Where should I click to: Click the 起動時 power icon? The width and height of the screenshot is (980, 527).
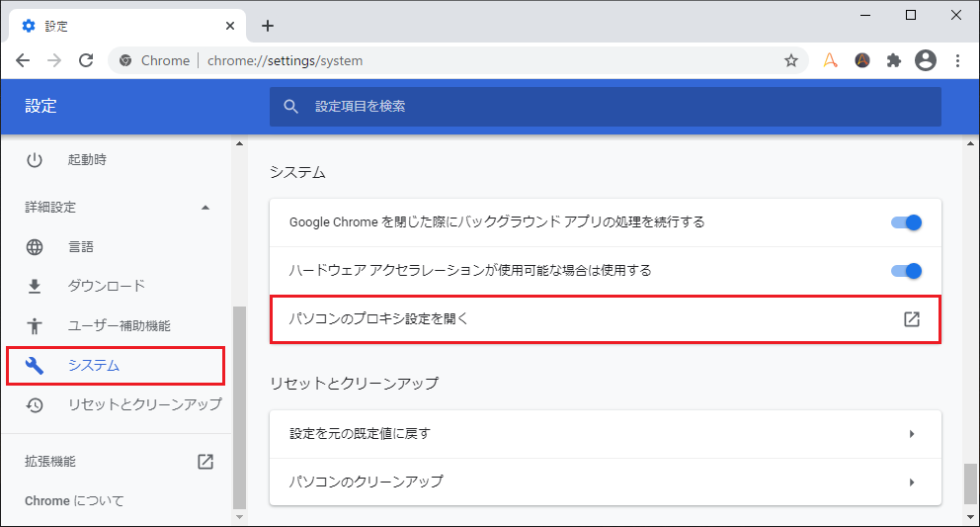[x=35, y=160]
